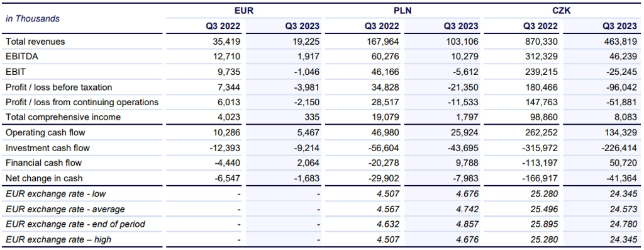
Task: Select the CZK column group header
Action: tap(562, 11)
